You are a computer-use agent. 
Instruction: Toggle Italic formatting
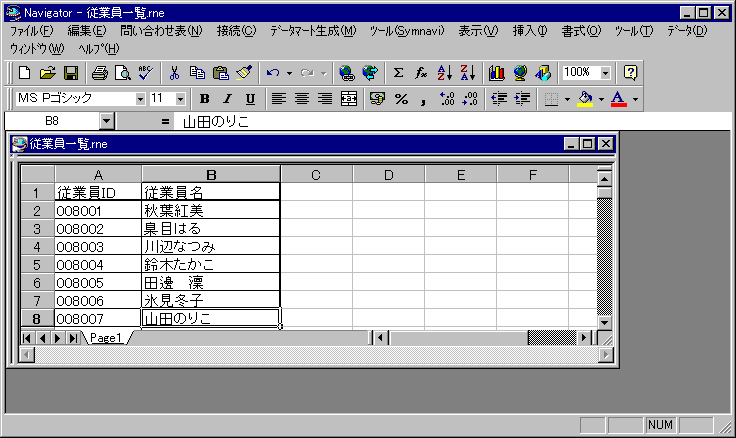tap(227, 99)
